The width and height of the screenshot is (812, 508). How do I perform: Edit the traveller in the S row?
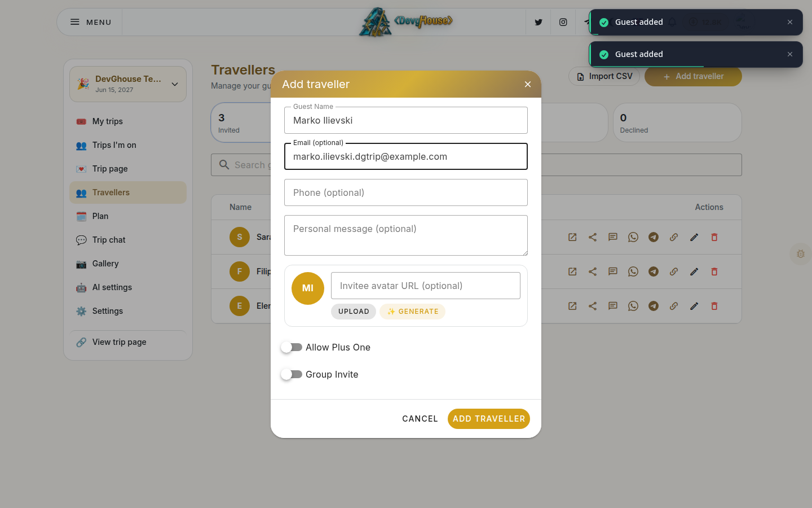tap(694, 237)
